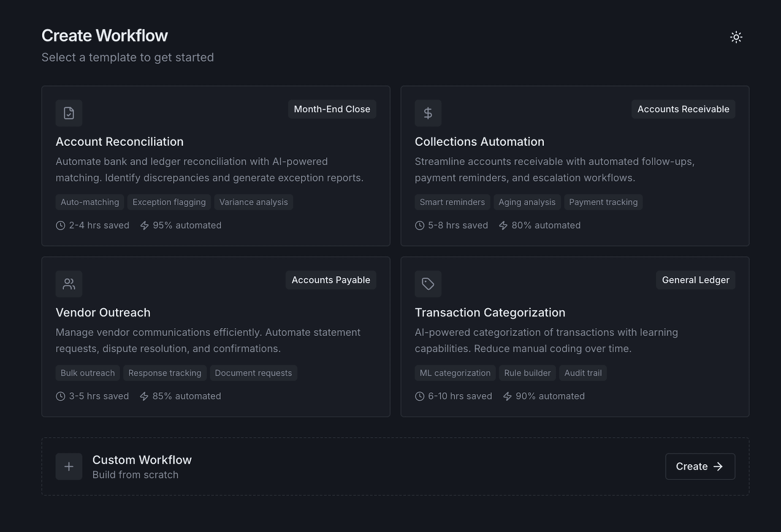The image size is (781, 532).
Task: Select the Response tracking feature tag
Action: point(165,373)
